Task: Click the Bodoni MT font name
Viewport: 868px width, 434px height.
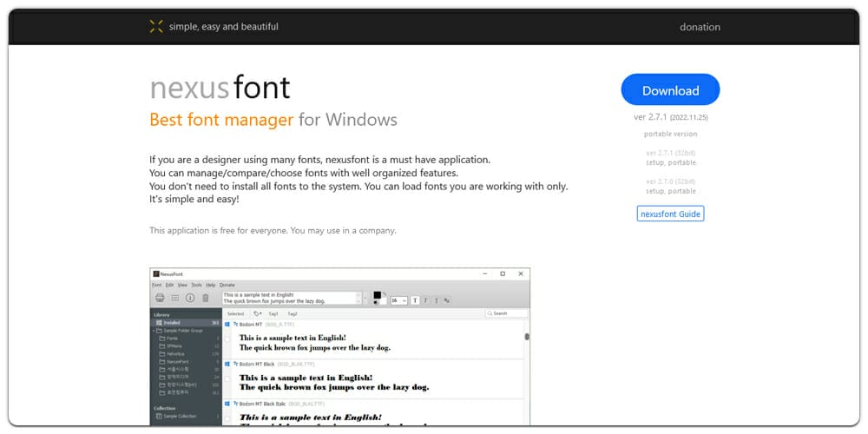Action: pos(251,325)
